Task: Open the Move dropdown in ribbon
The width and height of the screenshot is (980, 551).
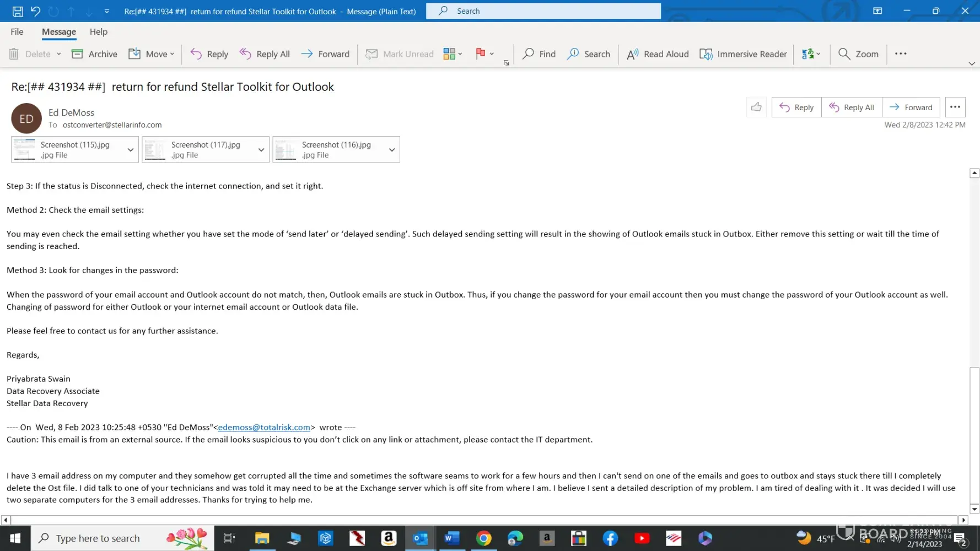Action: click(151, 54)
